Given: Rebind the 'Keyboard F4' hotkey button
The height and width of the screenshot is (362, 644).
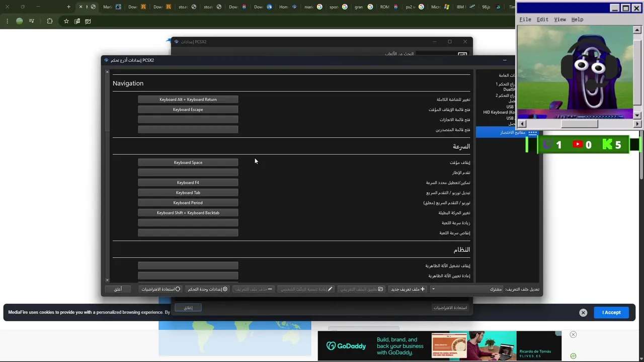Looking at the screenshot, I should (188, 183).
